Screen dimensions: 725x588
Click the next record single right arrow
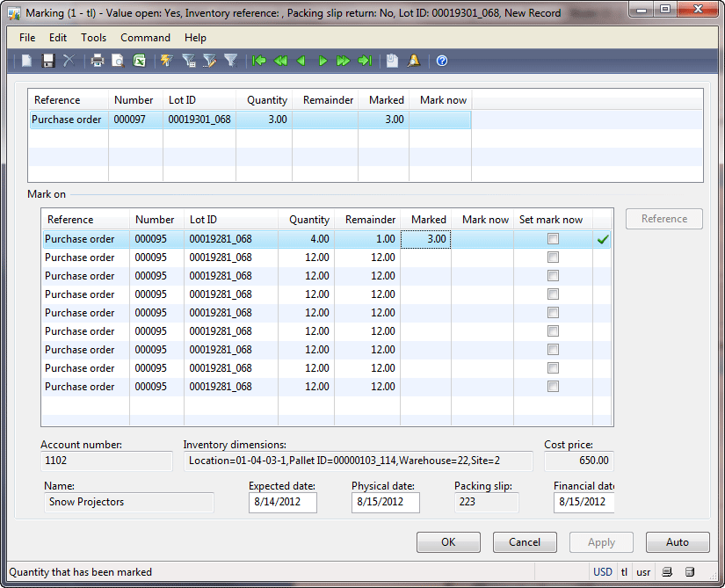click(x=323, y=61)
